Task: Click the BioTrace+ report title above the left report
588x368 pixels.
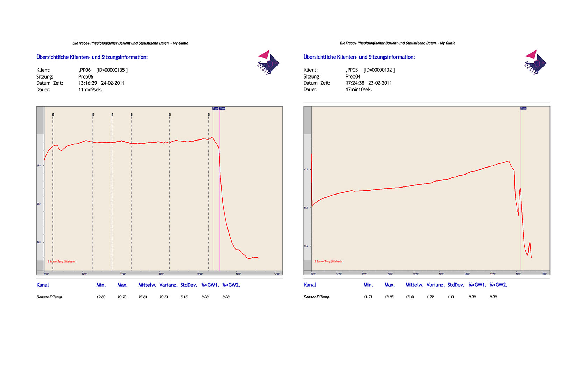Action: (130, 43)
